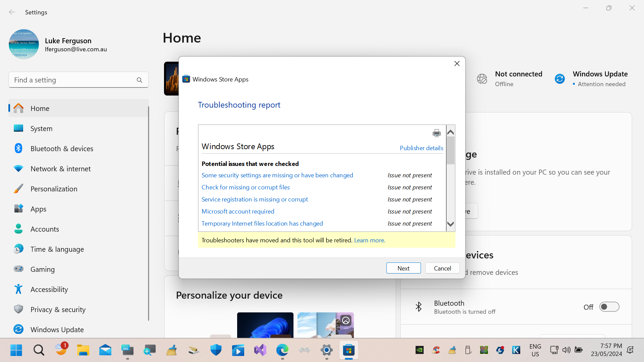Click Next in troubleshooter dialog
This screenshot has height=362, width=644.
click(404, 268)
